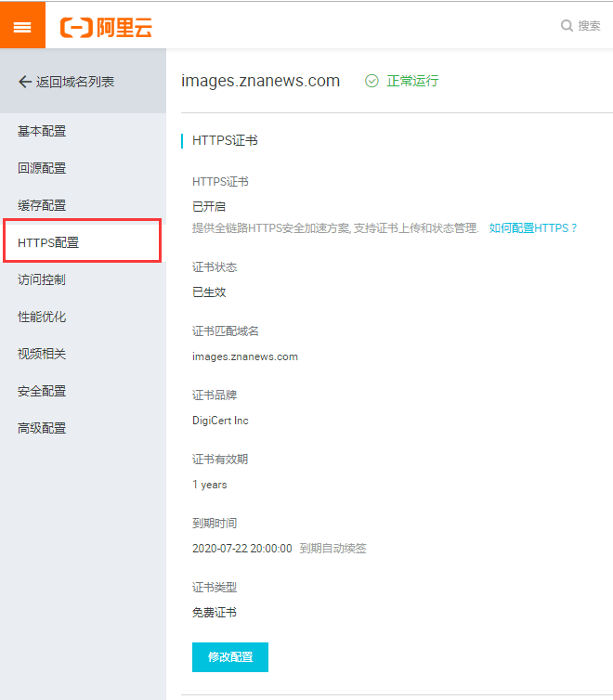Click the 正常运行 status label
Viewport: 613px width, 700px height.
click(x=412, y=81)
